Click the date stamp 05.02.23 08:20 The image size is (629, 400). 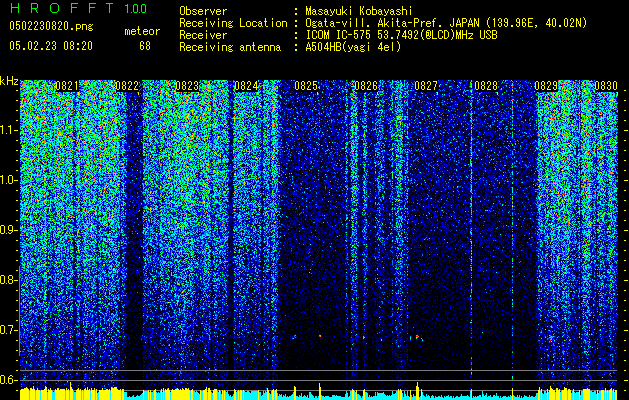(51, 46)
